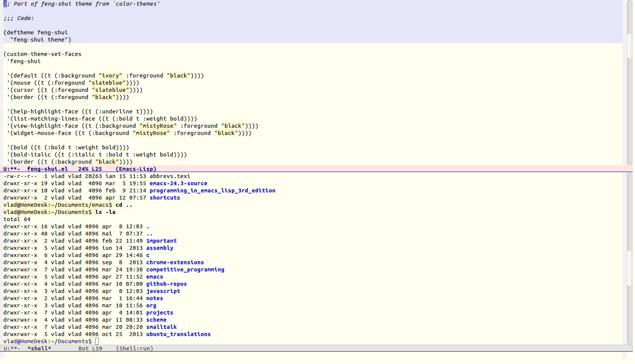Click the "slateblue" string on the cursor line
The image size is (635, 364).
[x=110, y=90]
